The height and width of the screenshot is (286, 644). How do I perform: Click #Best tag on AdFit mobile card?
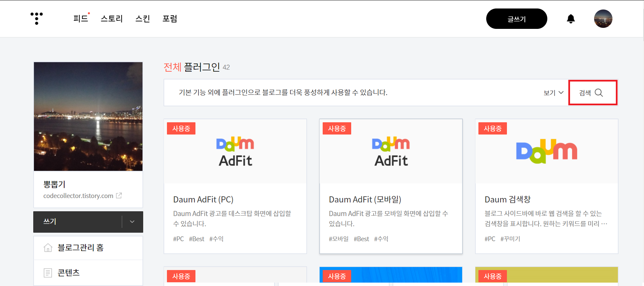361,239
